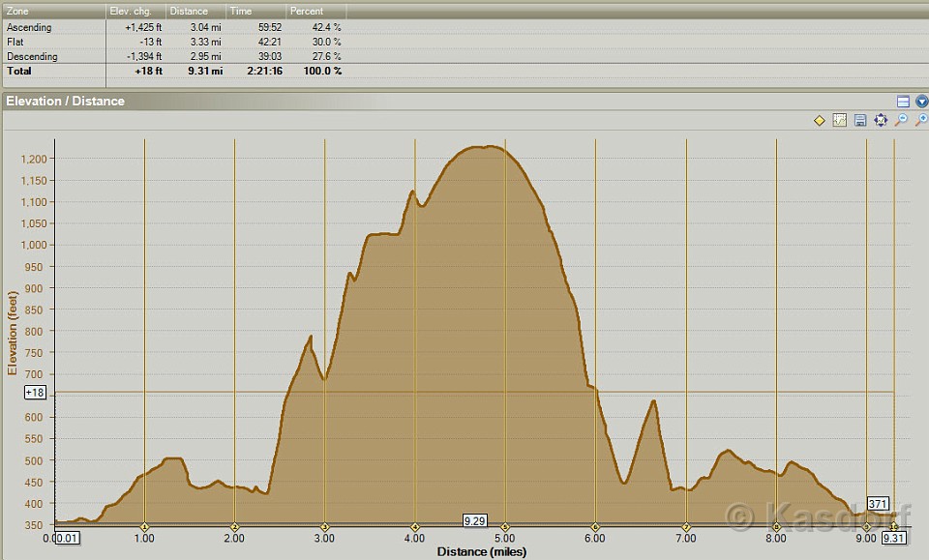Open the chart data settings icon
The image size is (929, 560).
pos(840,121)
